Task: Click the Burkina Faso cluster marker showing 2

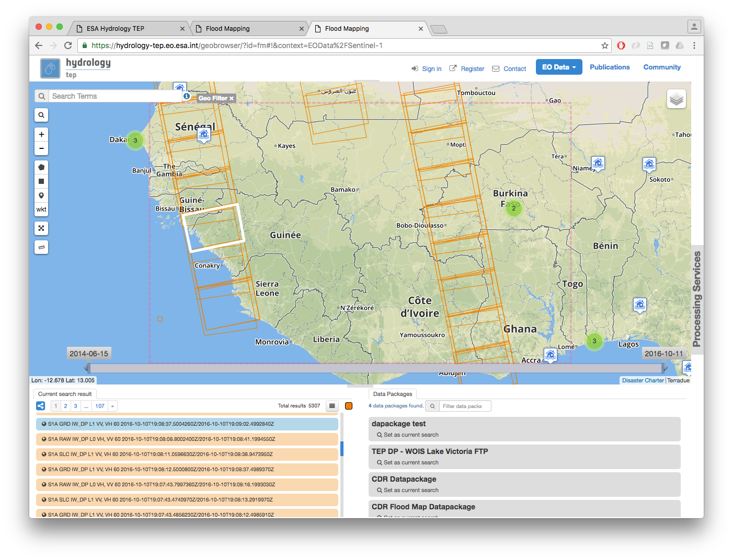Action: (x=514, y=208)
